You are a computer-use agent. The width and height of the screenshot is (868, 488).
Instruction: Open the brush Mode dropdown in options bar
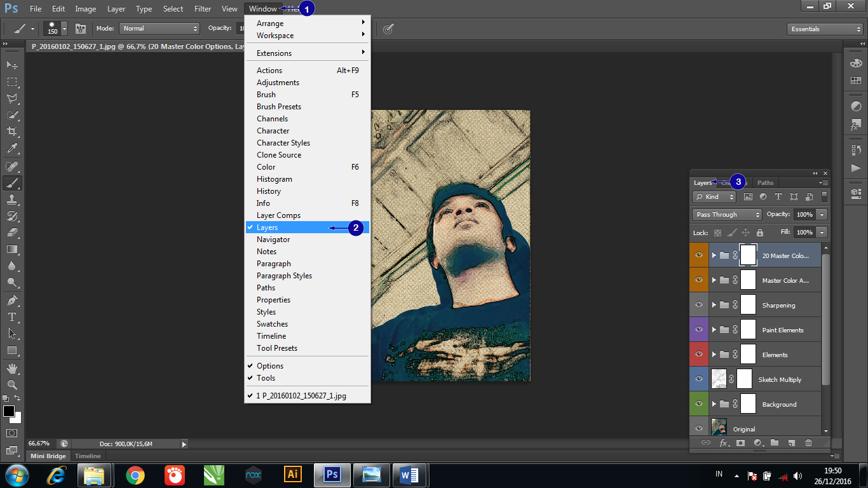(x=159, y=29)
